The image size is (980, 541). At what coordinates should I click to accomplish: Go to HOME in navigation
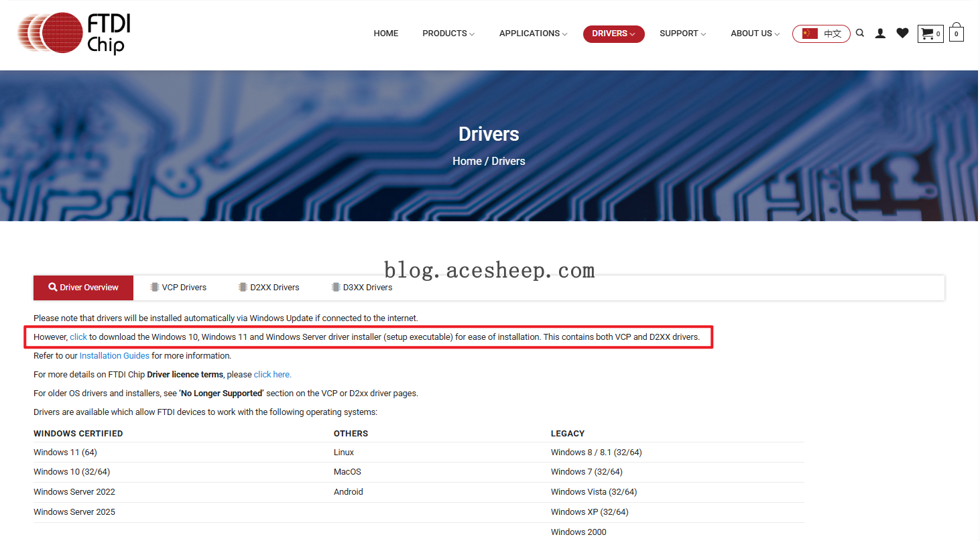(x=386, y=34)
